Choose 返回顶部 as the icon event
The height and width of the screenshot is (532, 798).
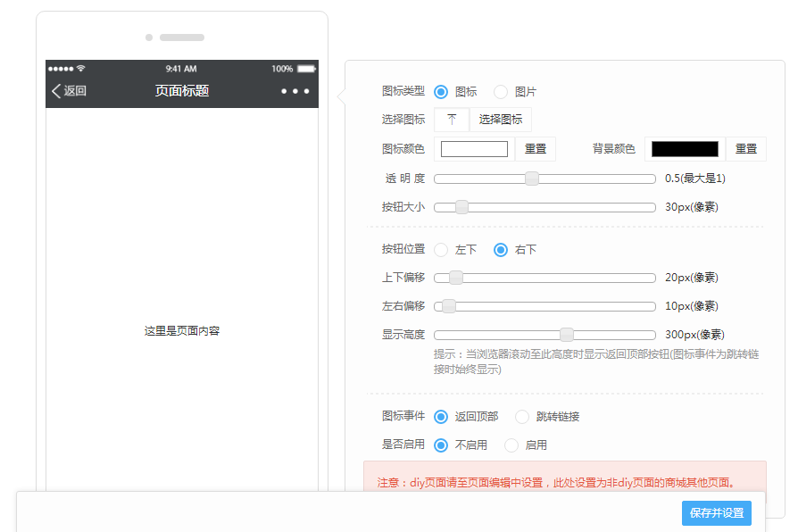(441, 417)
